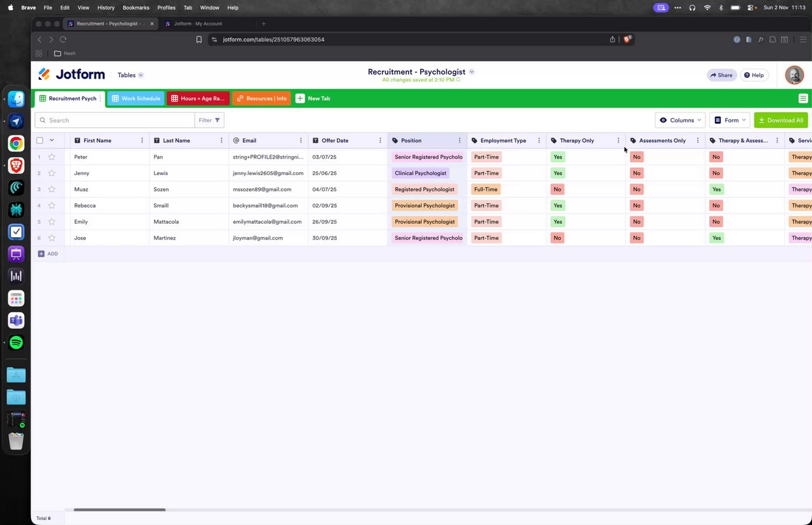Screen dimensions: 812x525
Task: Star the Emily Mattacola row
Action: pyautogui.click(x=51, y=222)
